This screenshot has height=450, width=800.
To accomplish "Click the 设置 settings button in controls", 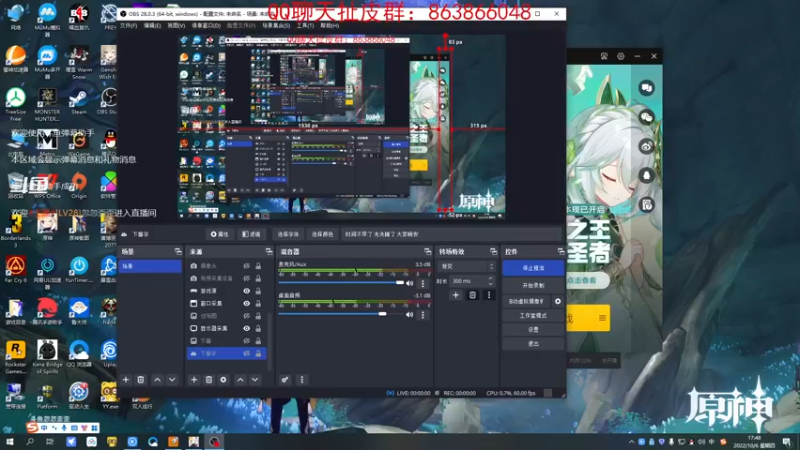I will click(x=533, y=330).
